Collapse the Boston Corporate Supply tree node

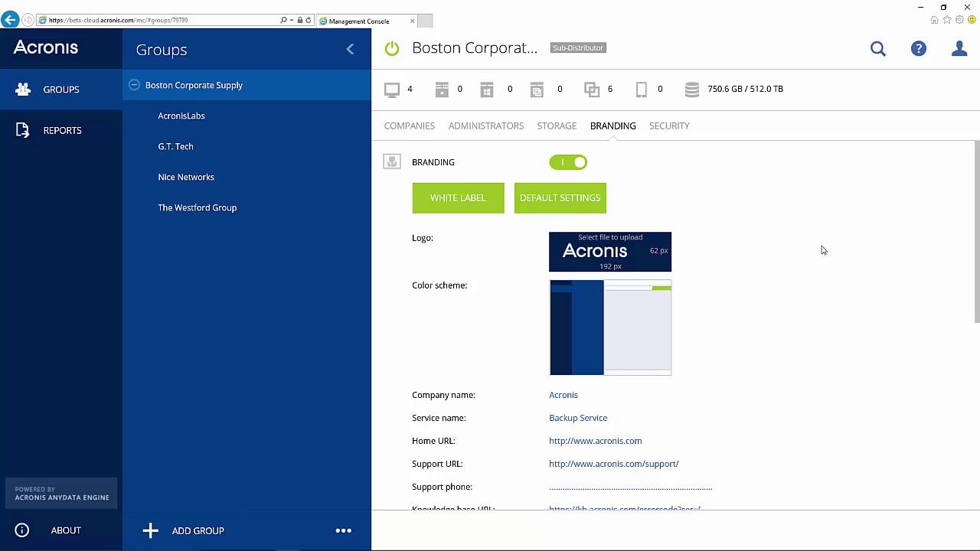coord(134,85)
